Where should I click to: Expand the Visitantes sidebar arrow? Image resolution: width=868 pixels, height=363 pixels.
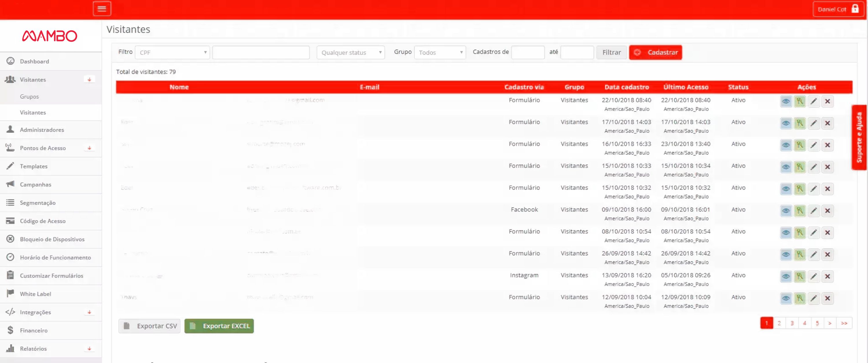pyautogui.click(x=89, y=80)
